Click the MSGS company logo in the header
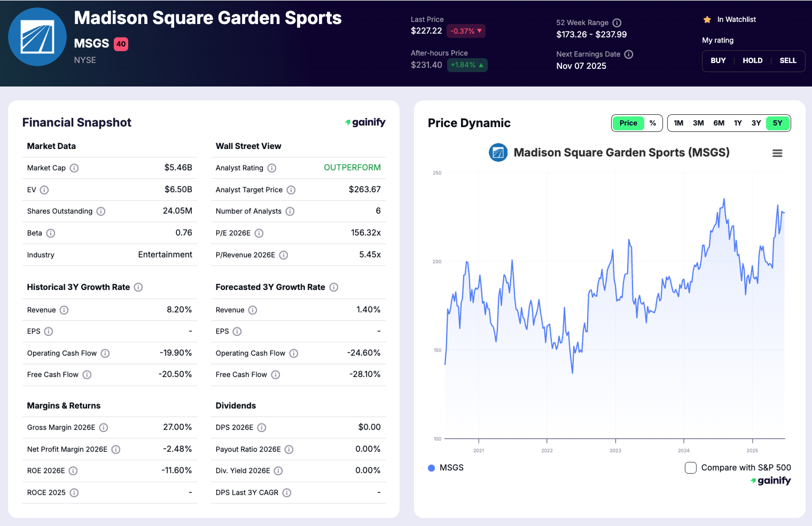 click(37, 37)
